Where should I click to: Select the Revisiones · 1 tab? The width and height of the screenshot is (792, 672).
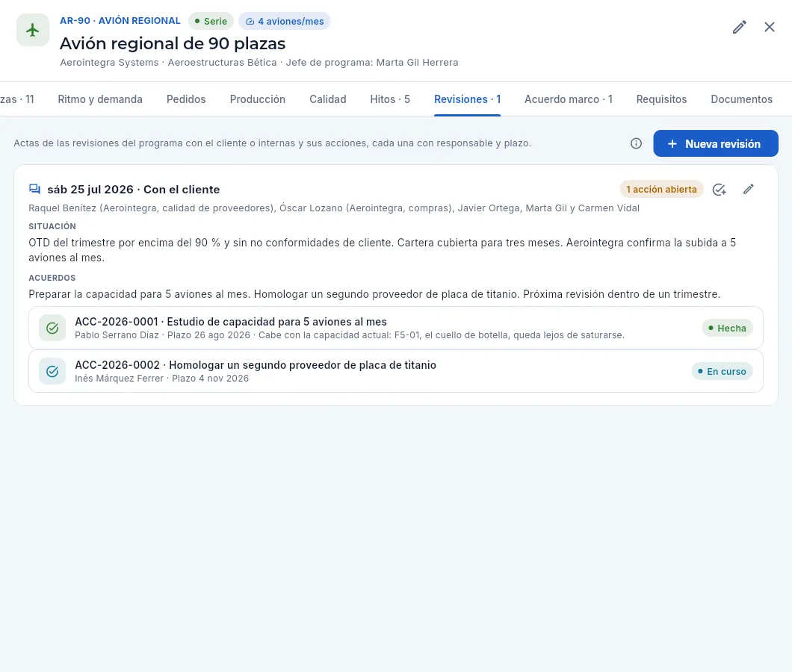pyautogui.click(x=467, y=99)
